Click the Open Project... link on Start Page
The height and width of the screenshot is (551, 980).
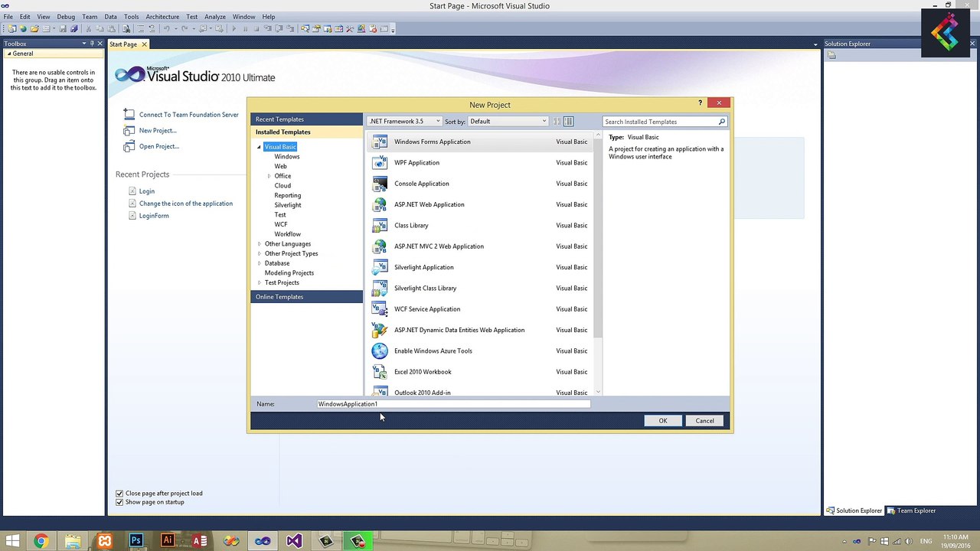[x=158, y=146]
